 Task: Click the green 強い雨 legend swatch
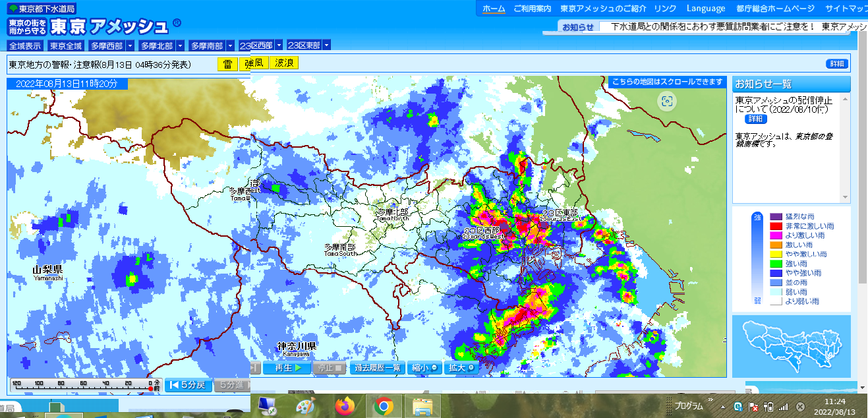coord(775,264)
